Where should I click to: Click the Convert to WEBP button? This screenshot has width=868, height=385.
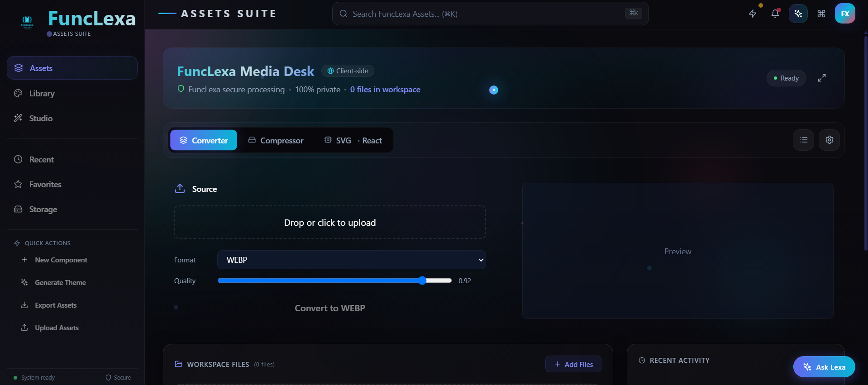[330, 308]
